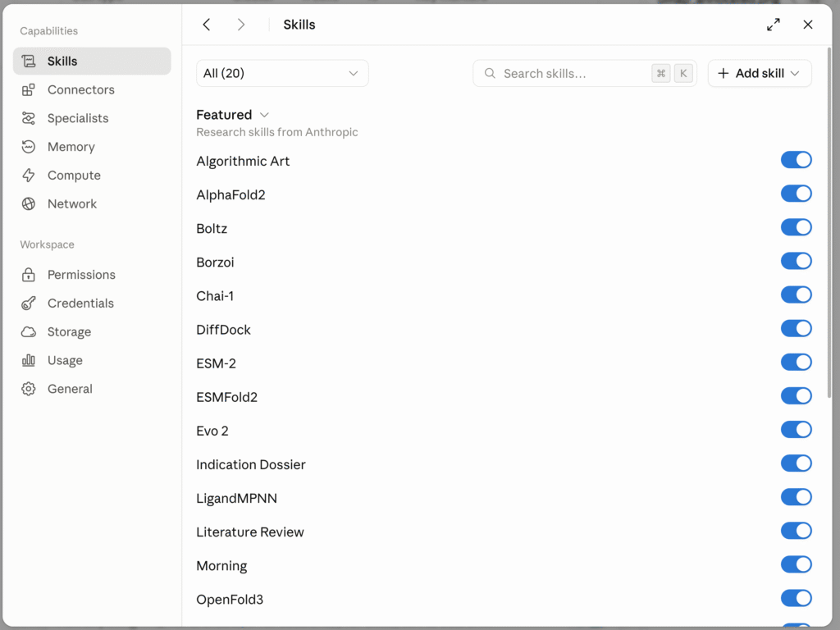Image resolution: width=840 pixels, height=630 pixels.
Task: Click the K key shortcut badge
Action: (683, 73)
